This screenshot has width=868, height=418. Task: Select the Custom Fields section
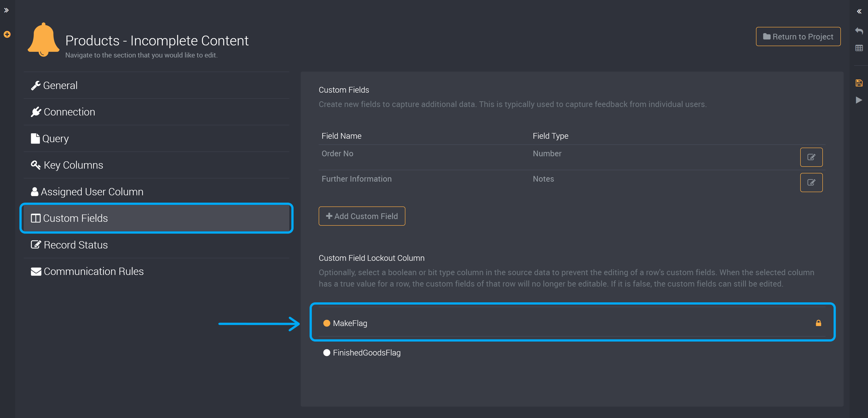pos(156,218)
